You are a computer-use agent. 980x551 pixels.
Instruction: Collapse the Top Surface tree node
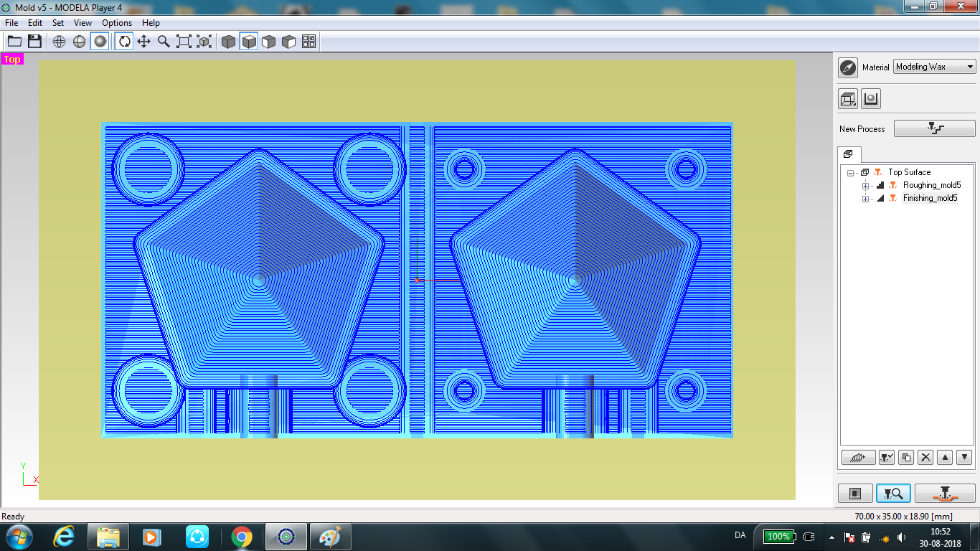pyautogui.click(x=850, y=173)
